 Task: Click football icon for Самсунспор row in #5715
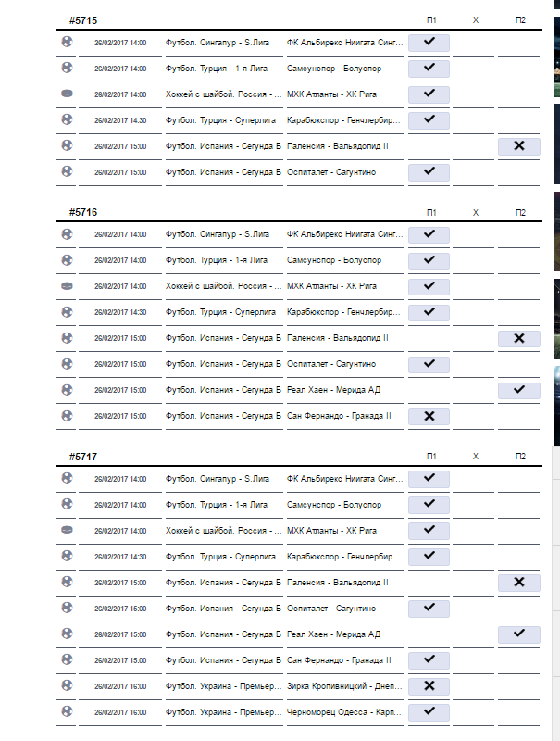(67, 68)
